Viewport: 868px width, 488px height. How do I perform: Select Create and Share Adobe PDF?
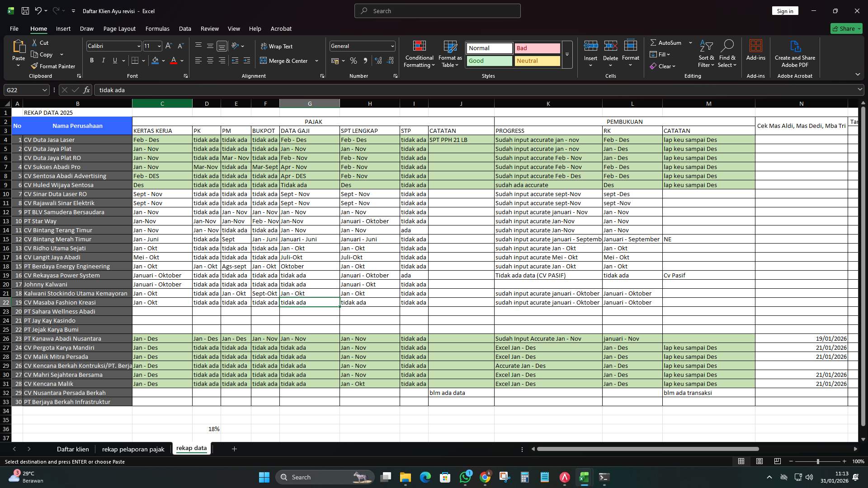tap(794, 53)
